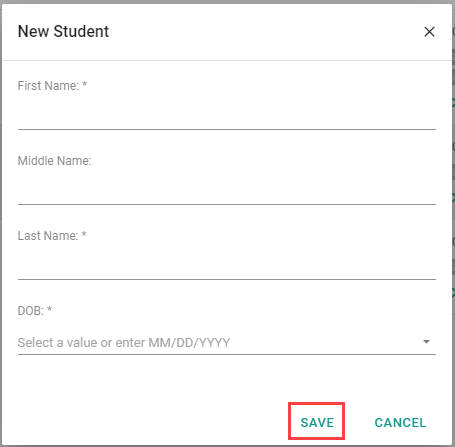
Task: Cancel creating the new student
Action: (x=400, y=423)
